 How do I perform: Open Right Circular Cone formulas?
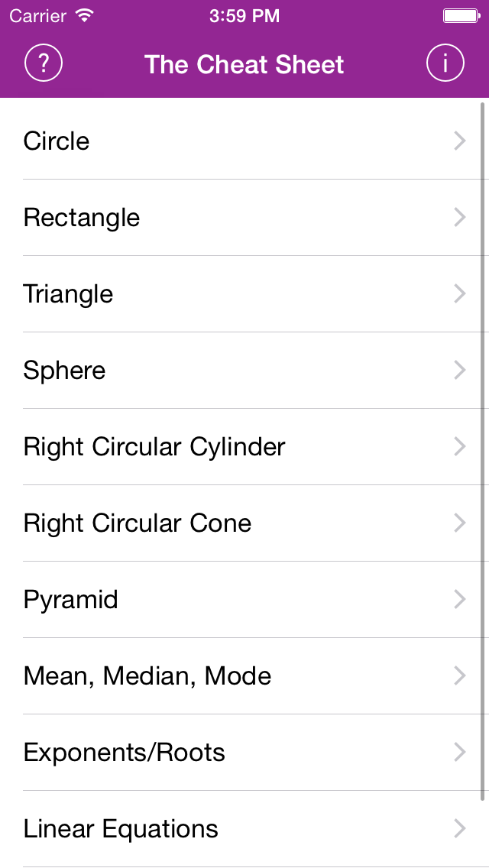tap(244, 523)
